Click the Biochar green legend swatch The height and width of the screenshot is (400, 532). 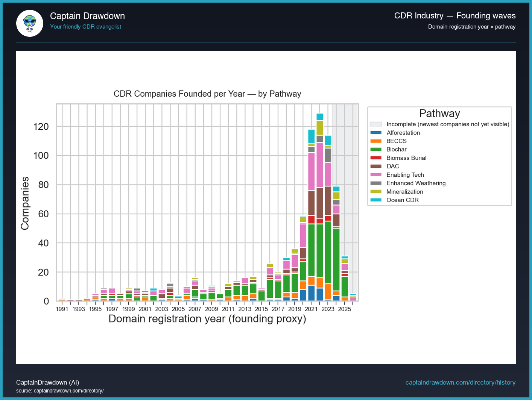tap(376, 149)
